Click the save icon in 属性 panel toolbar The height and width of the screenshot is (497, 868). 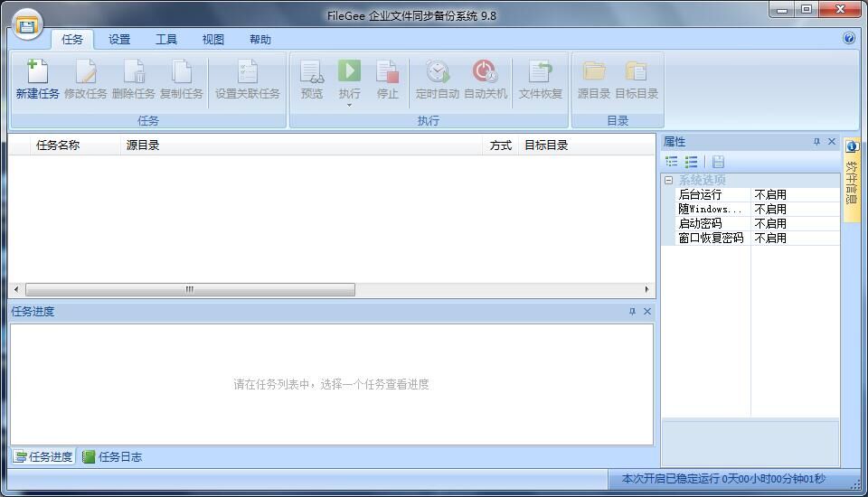(718, 162)
